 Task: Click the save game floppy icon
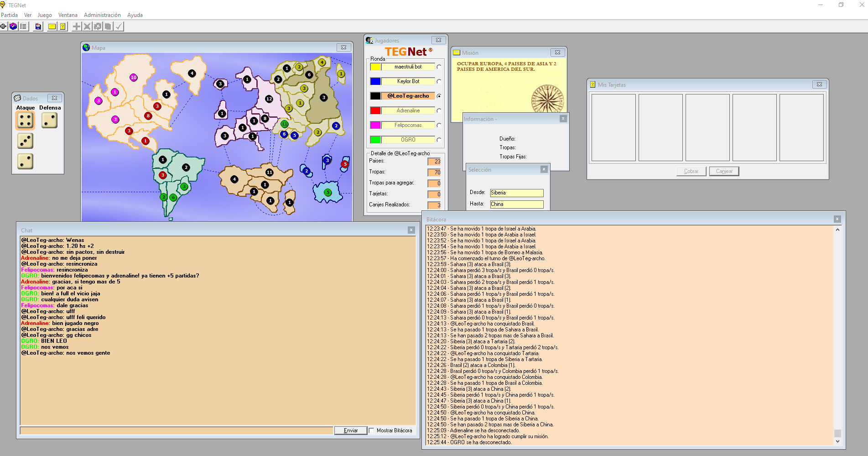point(38,26)
